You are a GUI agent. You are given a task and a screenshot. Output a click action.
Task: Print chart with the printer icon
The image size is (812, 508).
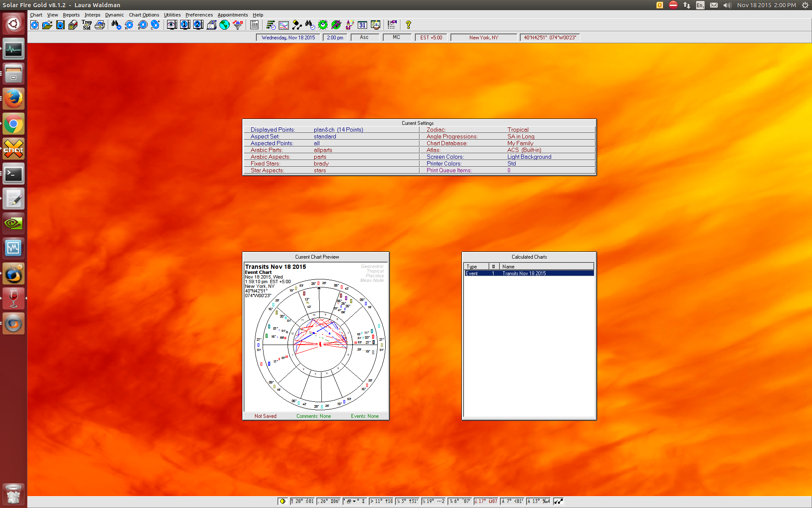(100, 25)
